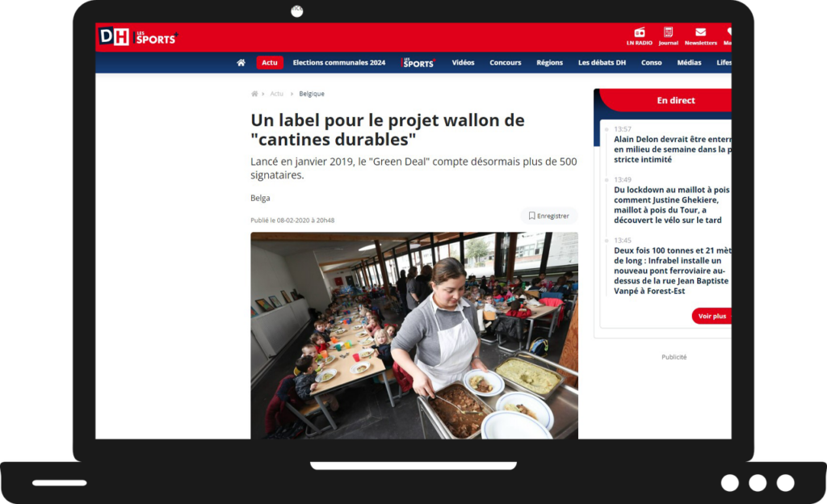Go to the Concours section
The image size is (827, 504).
tap(505, 63)
